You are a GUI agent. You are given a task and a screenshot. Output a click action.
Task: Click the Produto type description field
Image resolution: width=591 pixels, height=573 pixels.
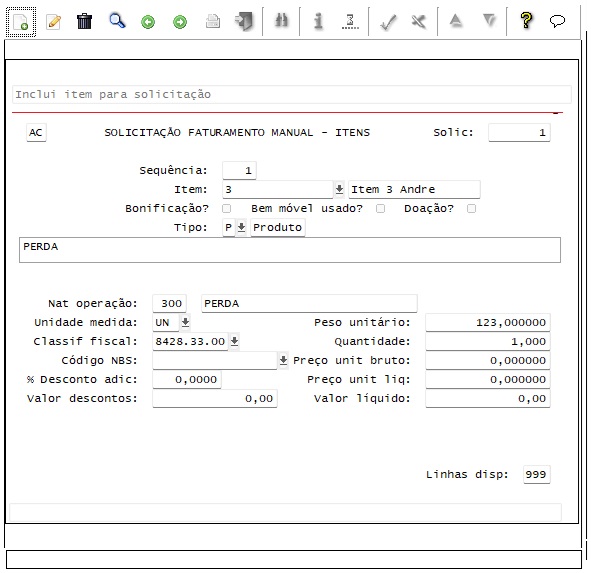pos(278,227)
